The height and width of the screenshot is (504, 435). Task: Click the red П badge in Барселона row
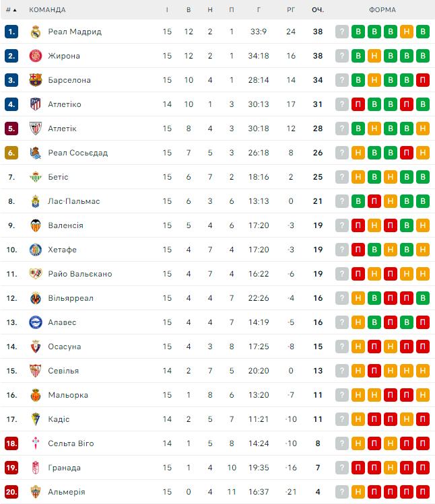coord(422,80)
